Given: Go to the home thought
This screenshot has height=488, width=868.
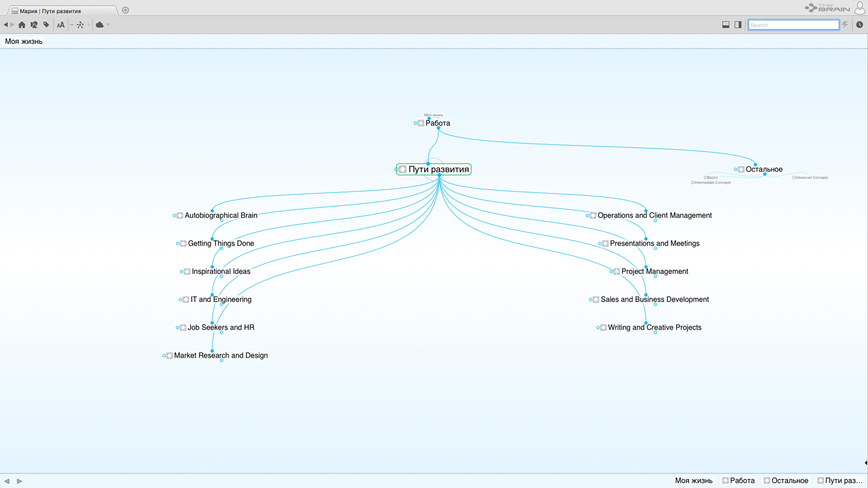Looking at the screenshot, I should pyautogui.click(x=22, y=25).
